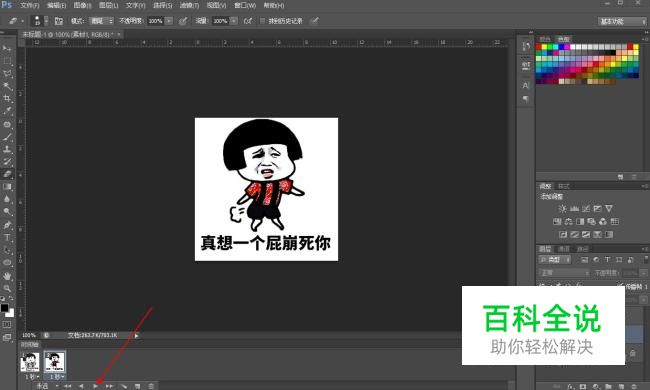Toggle pressure for size icon
This screenshot has height=390, width=650.
point(315,21)
